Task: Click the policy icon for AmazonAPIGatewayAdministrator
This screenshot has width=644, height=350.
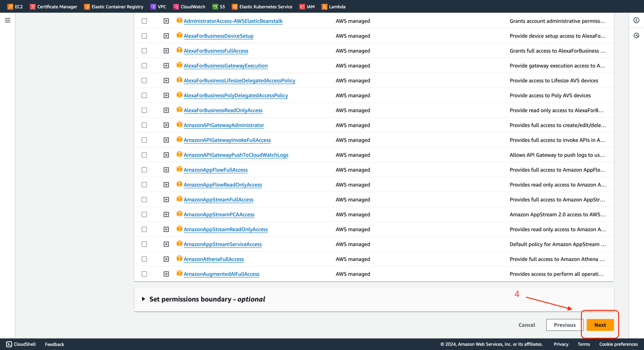Action: click(x=179, y=125)
